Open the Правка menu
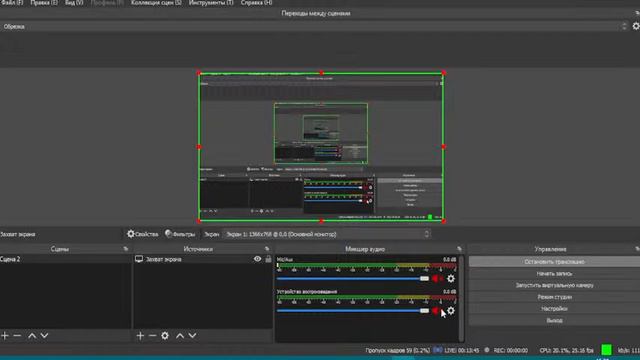The height and width of the screenshot is (360, 640). (x=44, y=2)
